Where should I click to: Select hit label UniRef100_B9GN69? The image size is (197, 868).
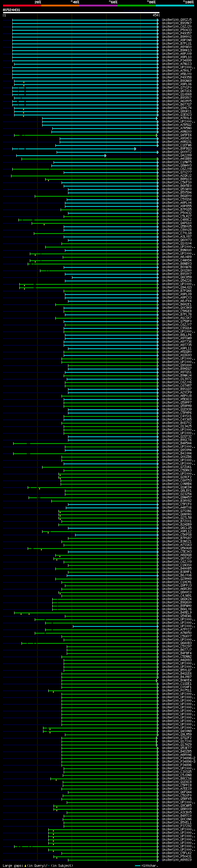click(x=176, y=81)
